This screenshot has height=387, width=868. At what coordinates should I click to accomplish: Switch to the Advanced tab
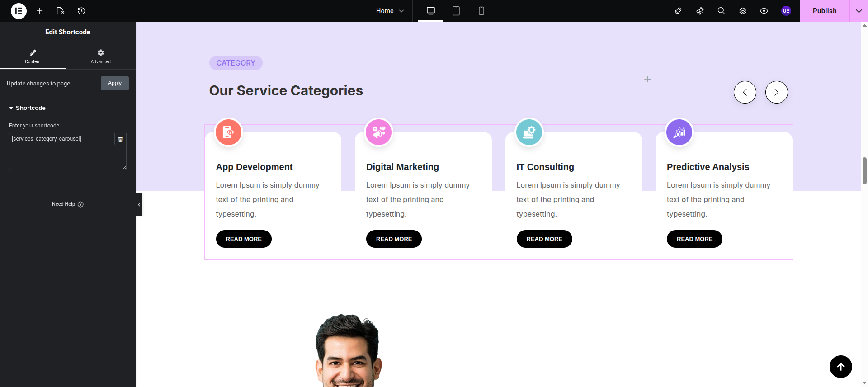point(100,56)
